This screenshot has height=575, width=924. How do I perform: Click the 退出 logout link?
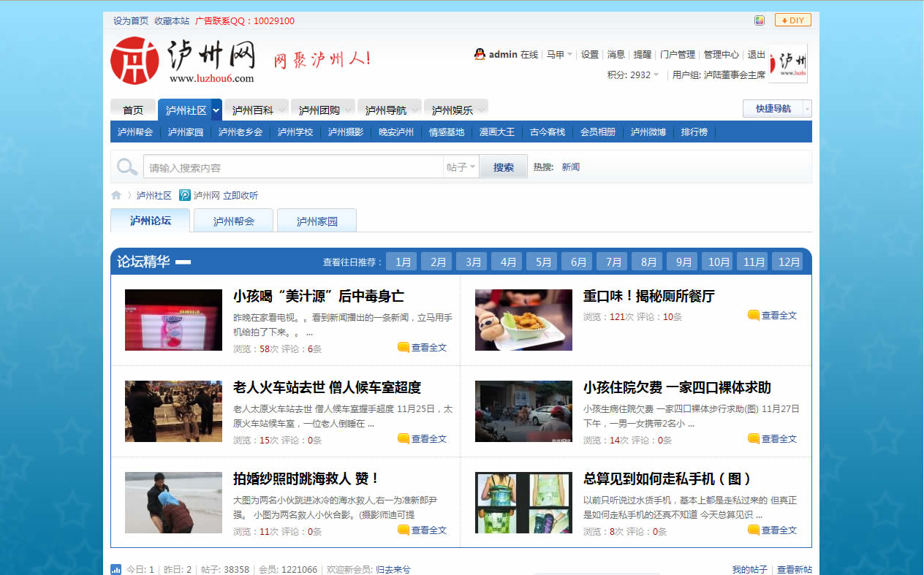(757, 55)
